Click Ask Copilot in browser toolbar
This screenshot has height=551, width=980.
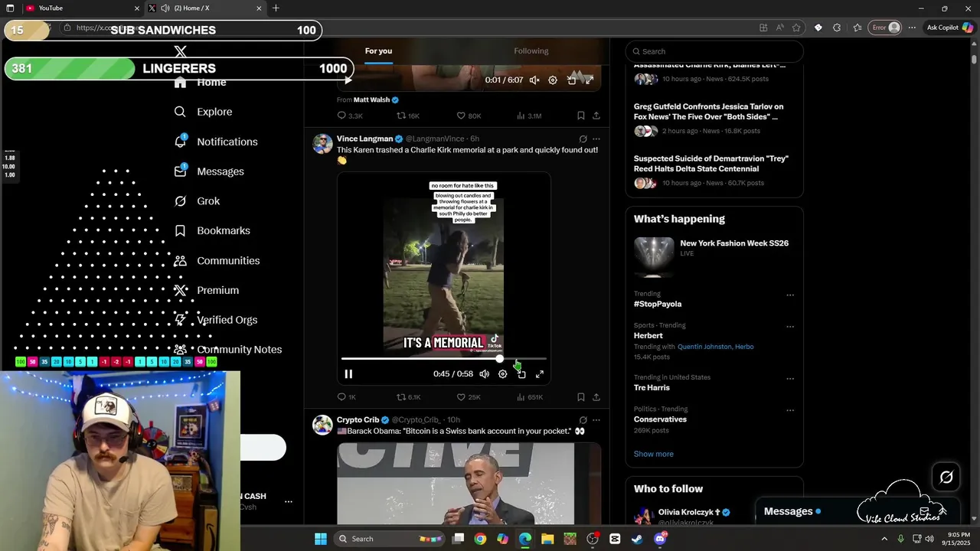tap(949, 28)
